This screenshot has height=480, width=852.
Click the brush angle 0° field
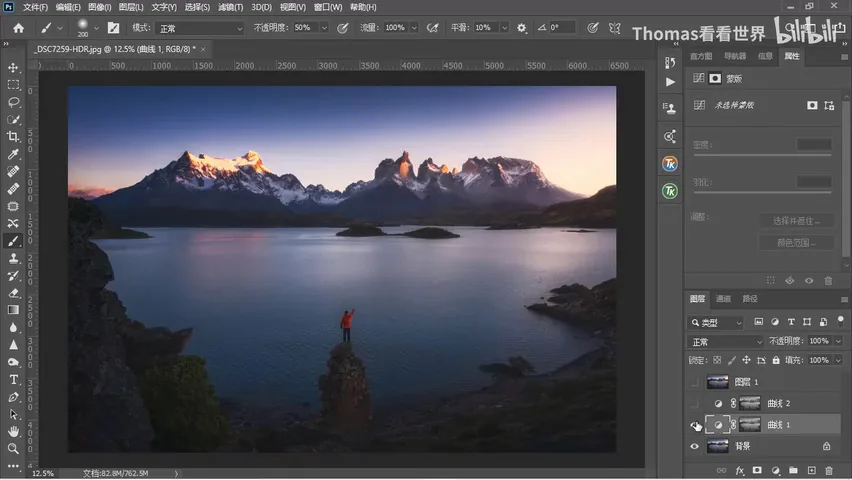(x=561, y=28)
